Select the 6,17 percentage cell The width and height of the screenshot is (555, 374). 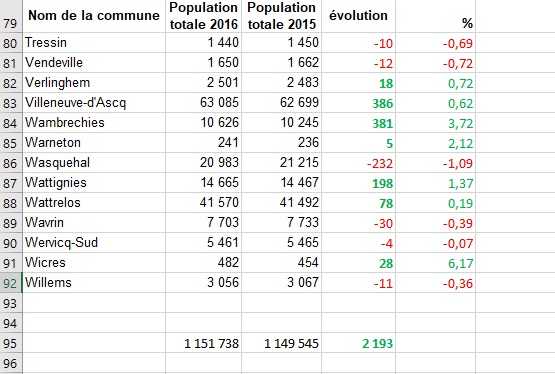pyautogui.click(x=435, y=263)
